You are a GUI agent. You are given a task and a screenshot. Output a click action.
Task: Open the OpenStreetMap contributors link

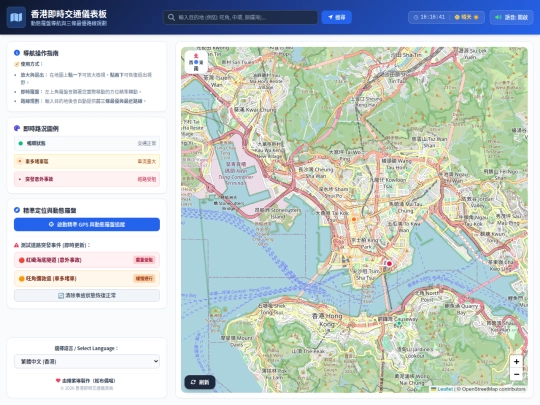[494, 389]
